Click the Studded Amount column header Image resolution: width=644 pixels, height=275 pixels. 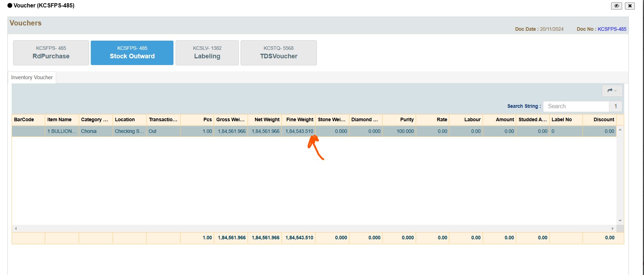(x=533, y=119)
